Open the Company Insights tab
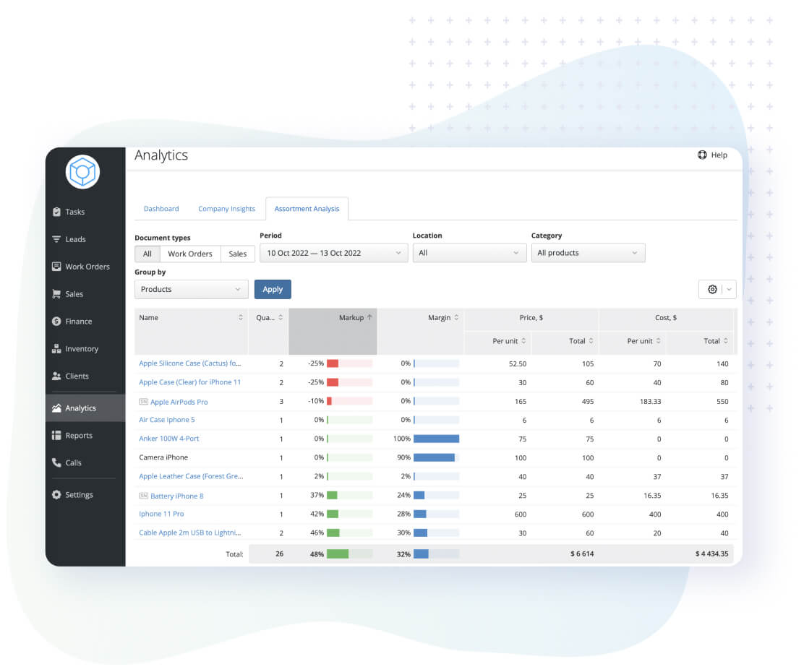 pyautogui.click(x=226, y=209)
